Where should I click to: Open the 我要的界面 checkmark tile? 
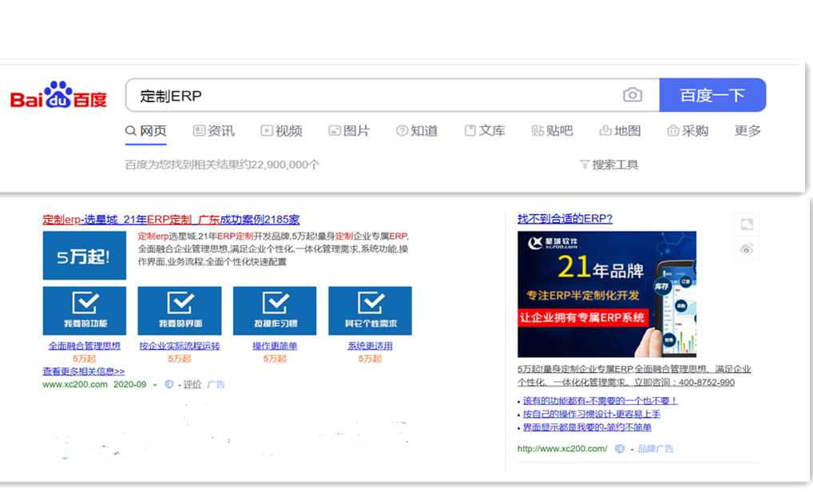180,311
